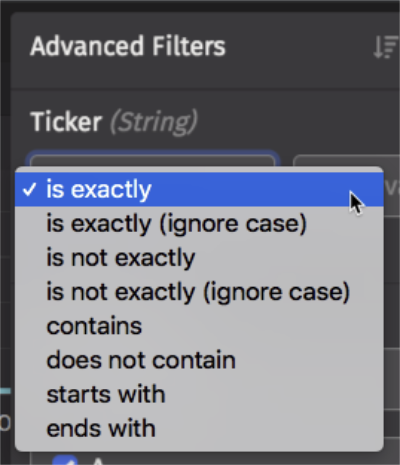Image resolution: width=400 pixels, height=465 pixels.
Task: Click the 'A' label beside the checkbox
Action: [x=97, y=461]
